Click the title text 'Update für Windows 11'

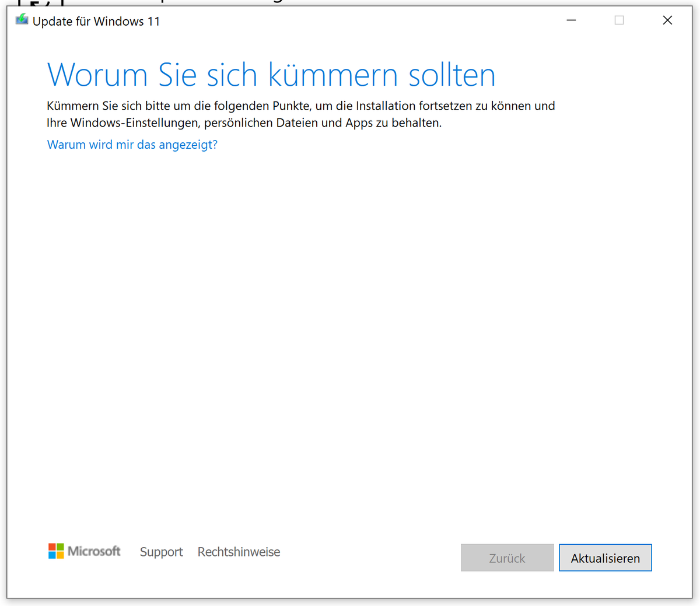(96, 22)
